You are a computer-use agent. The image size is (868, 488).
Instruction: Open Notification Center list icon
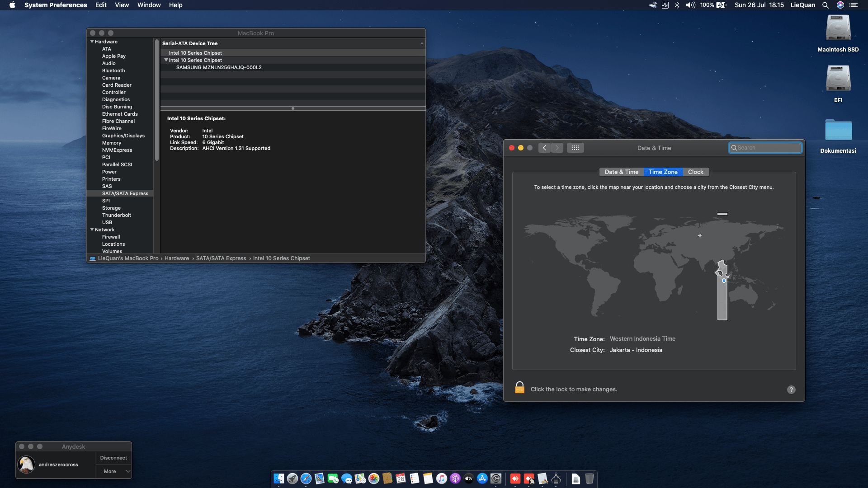[x=854, y=5]
